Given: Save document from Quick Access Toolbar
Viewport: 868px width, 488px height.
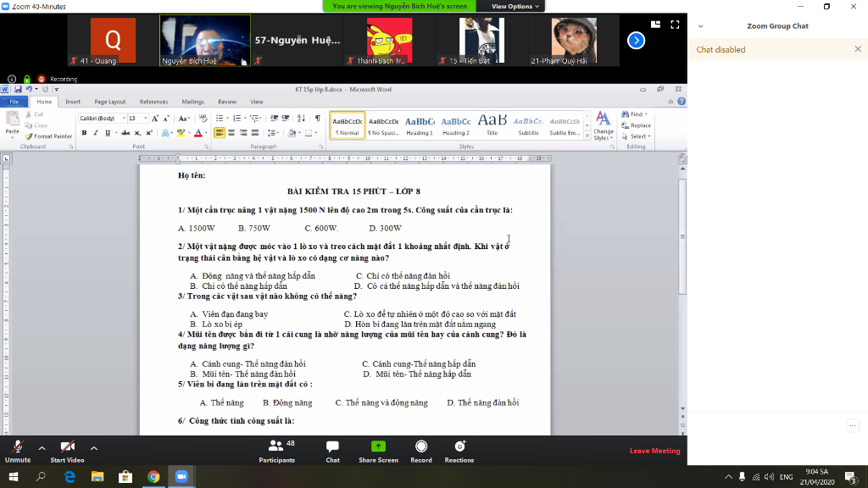Looking at the screenshot, I should [x=18, y=89].
